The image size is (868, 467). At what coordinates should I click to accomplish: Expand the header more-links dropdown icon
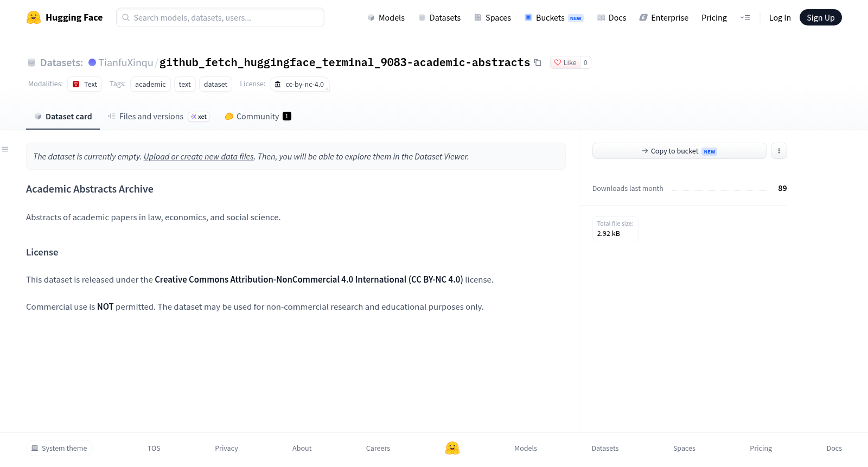point(745,17)
